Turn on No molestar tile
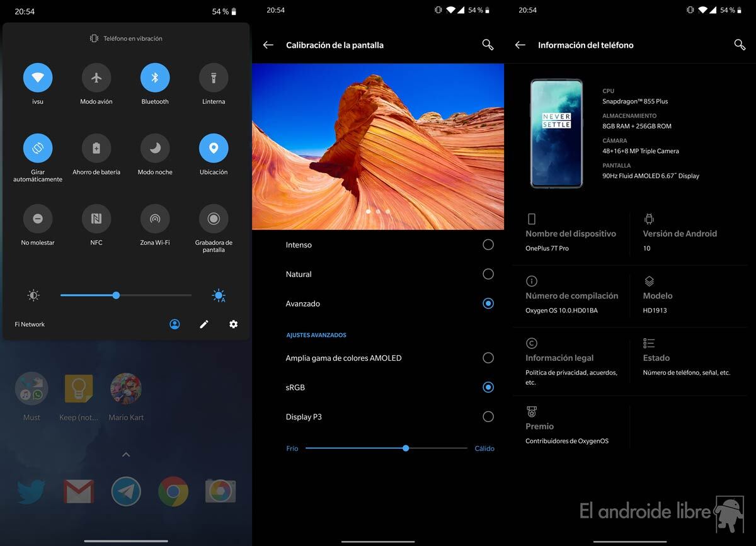 (x=38, y=219)
